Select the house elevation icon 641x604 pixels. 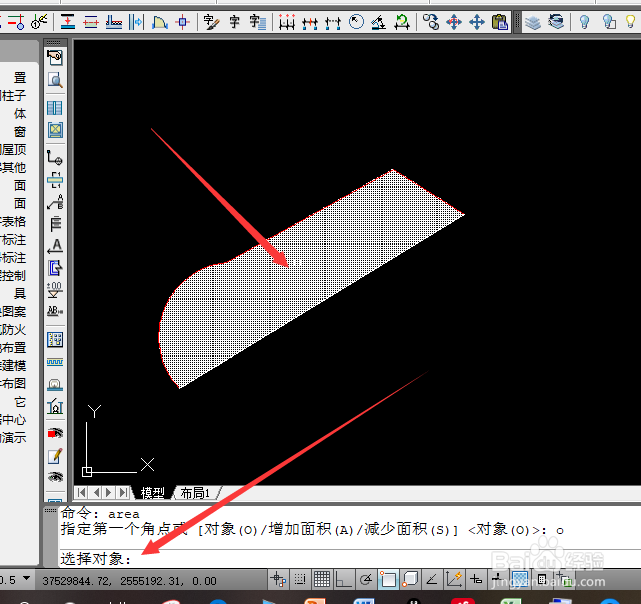pyautogui.click(x=55, y=406)
